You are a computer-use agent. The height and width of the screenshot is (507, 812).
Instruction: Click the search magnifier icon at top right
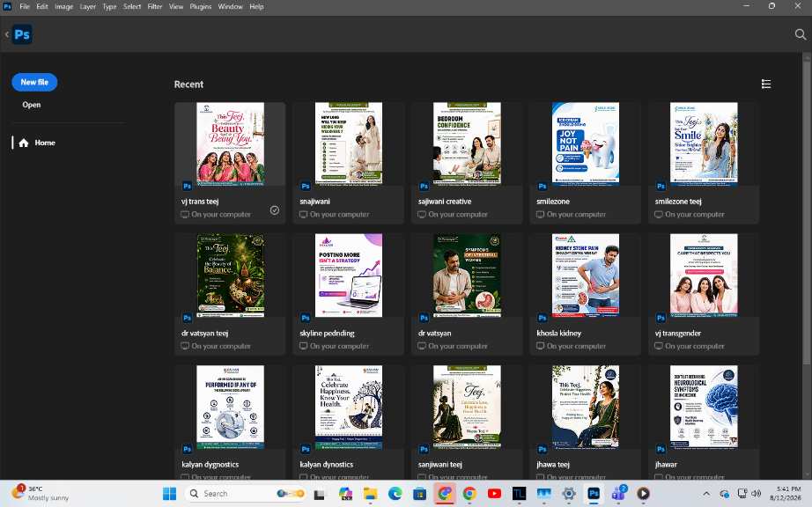(800, 34)
